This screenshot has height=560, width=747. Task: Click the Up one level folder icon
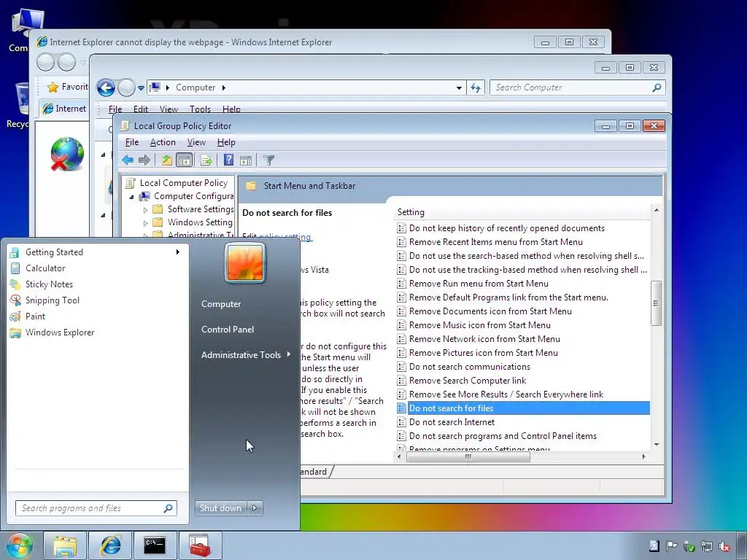pyautogui.click(x=167, y=160)
